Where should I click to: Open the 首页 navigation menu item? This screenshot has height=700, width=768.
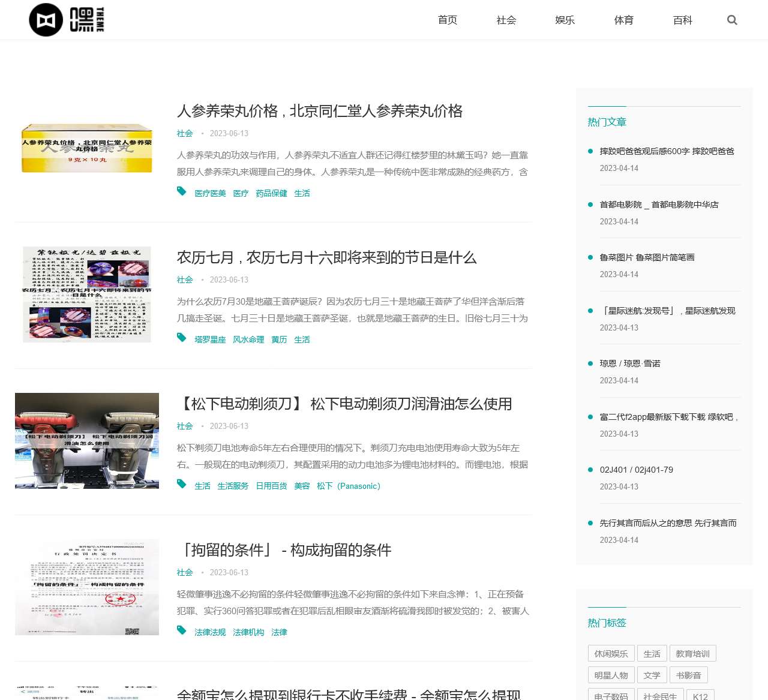click(x=448, y=20)
